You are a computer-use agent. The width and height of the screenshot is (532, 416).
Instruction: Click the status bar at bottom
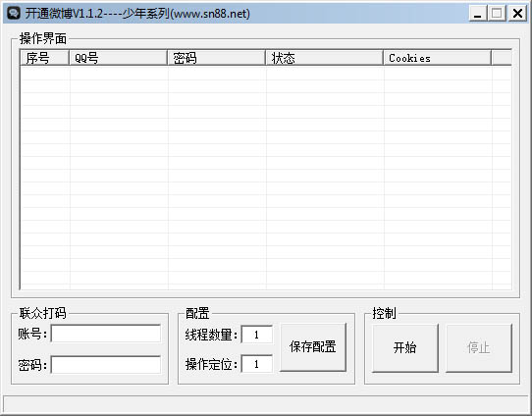tap(266, 403)
